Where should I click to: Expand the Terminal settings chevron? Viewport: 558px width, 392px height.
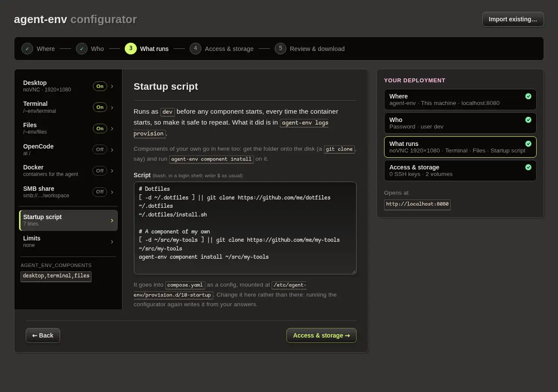112,107
